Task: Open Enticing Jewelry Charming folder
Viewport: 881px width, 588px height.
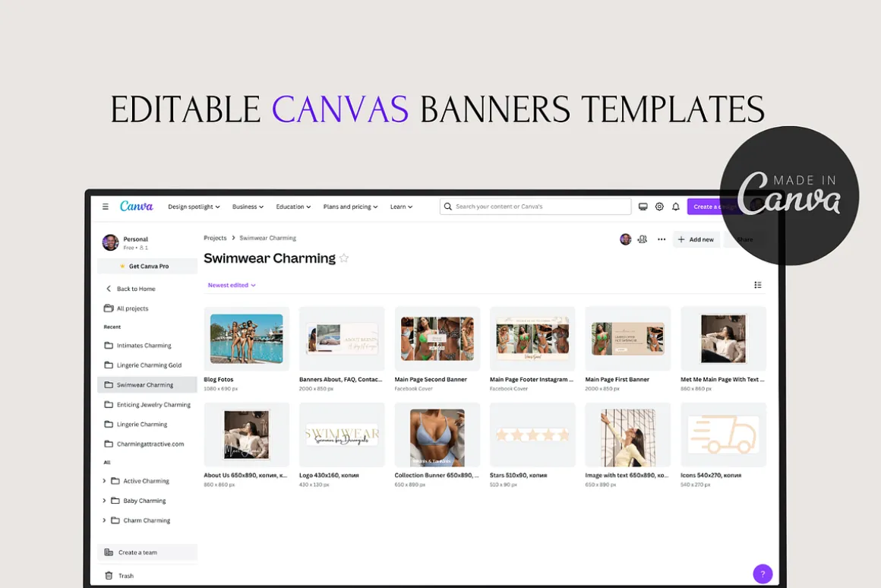Action: point(147,405)
